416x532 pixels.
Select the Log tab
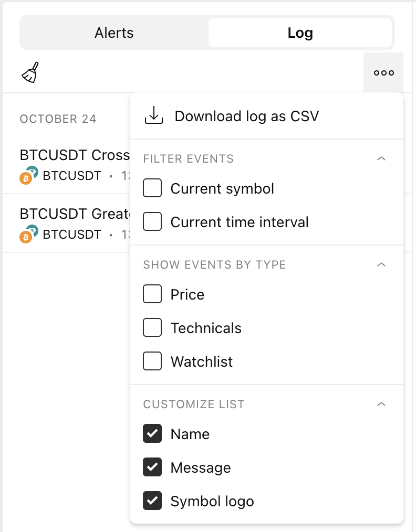click(x=300, y=33)
